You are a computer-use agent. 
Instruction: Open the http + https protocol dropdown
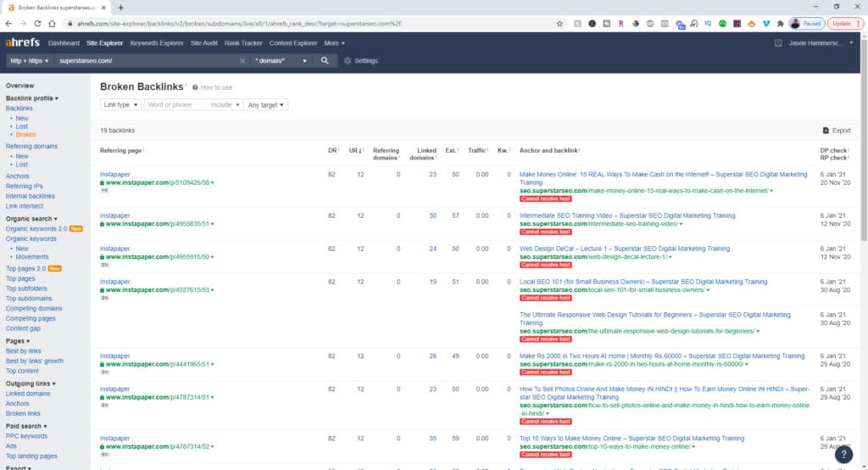click(30, 61)
